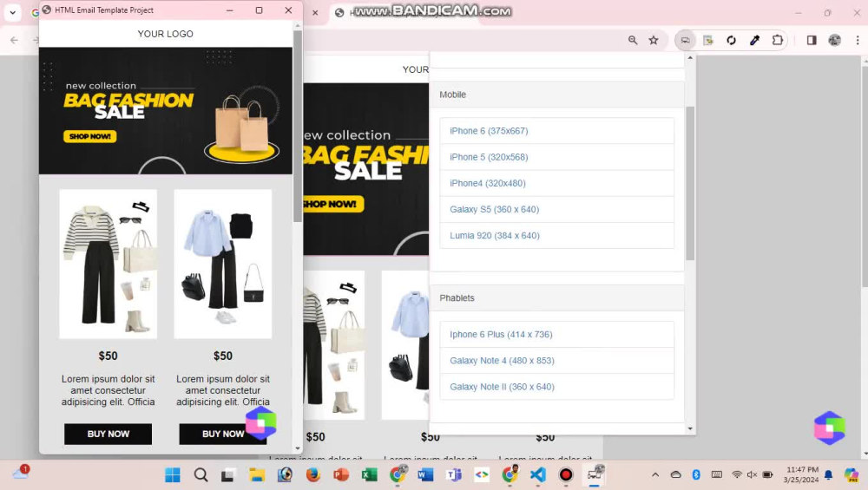Click the image-page extension icon in toolbar
868x490 pixels.
click(708, 40)
